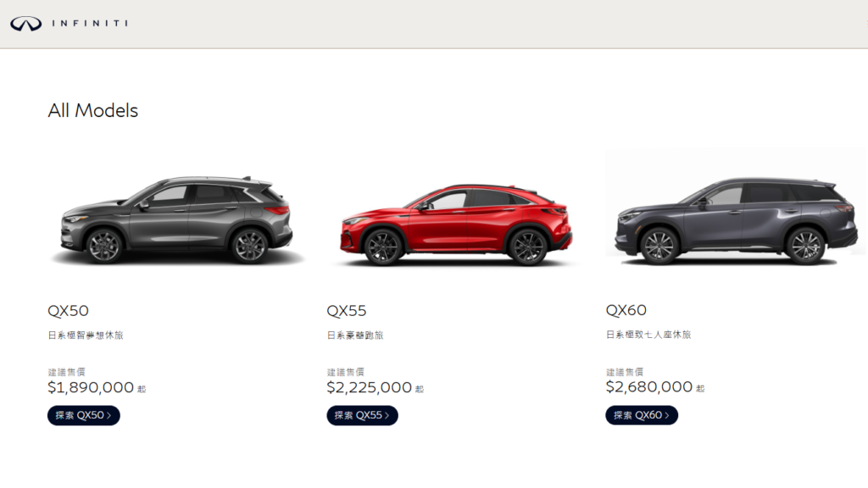Open the QX55 explore button
This screenshot has height=488, width=868.
pyautogui.click(x=362, y=415)
